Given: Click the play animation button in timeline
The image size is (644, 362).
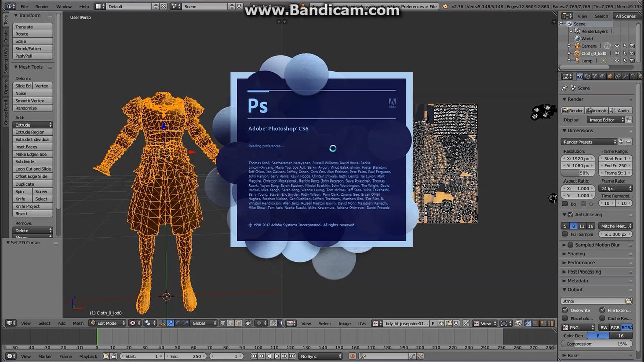Looking at the screenshot, I should [x=276, y=356].
